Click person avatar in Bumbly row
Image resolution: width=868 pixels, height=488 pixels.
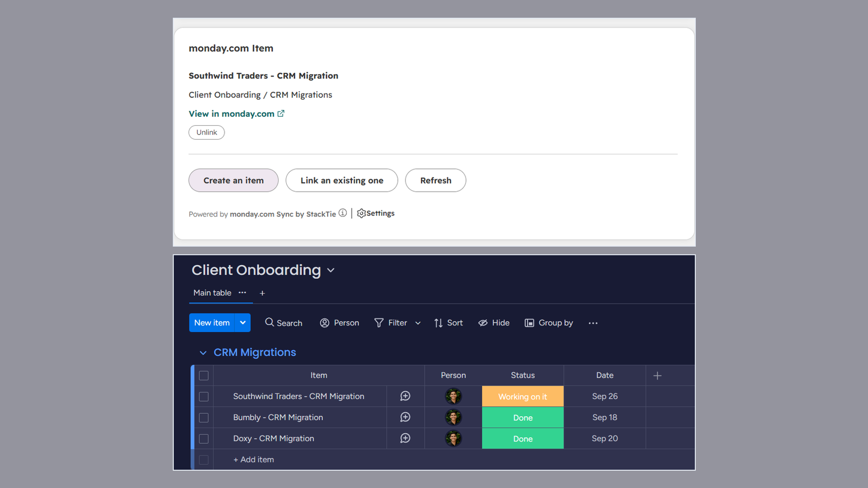point(453,417)
